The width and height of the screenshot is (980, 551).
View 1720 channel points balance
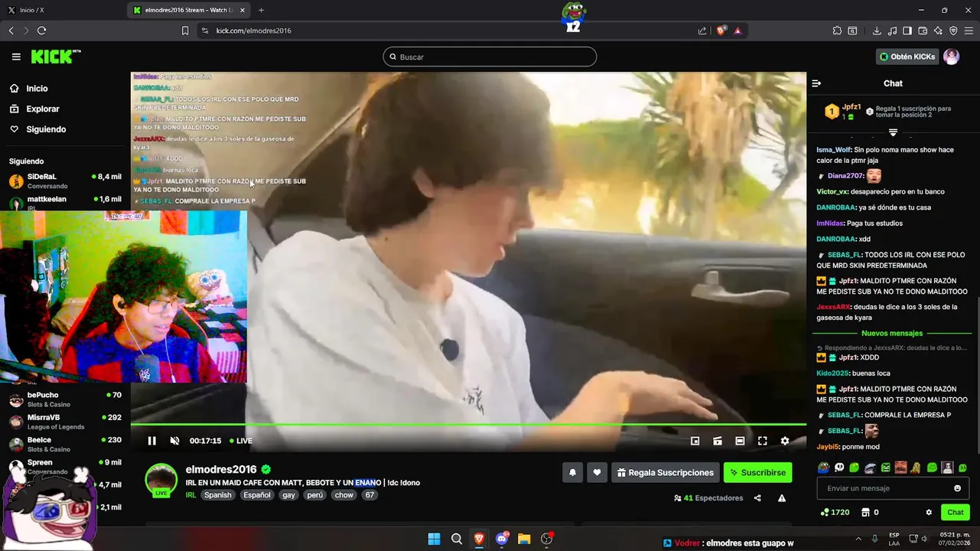point(835,513)
